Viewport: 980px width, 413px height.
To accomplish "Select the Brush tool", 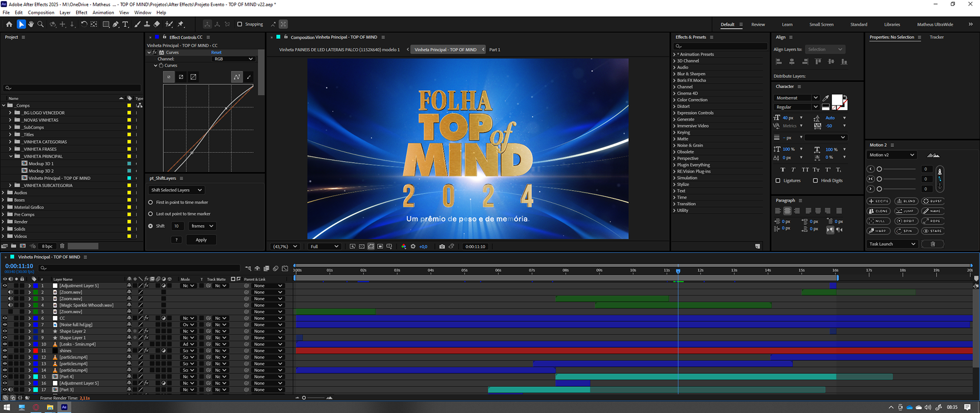I will (137, 24).
